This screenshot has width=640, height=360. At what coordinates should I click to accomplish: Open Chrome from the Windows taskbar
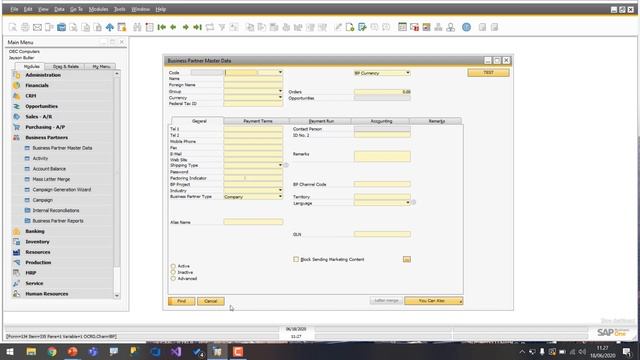pos(52,351)
